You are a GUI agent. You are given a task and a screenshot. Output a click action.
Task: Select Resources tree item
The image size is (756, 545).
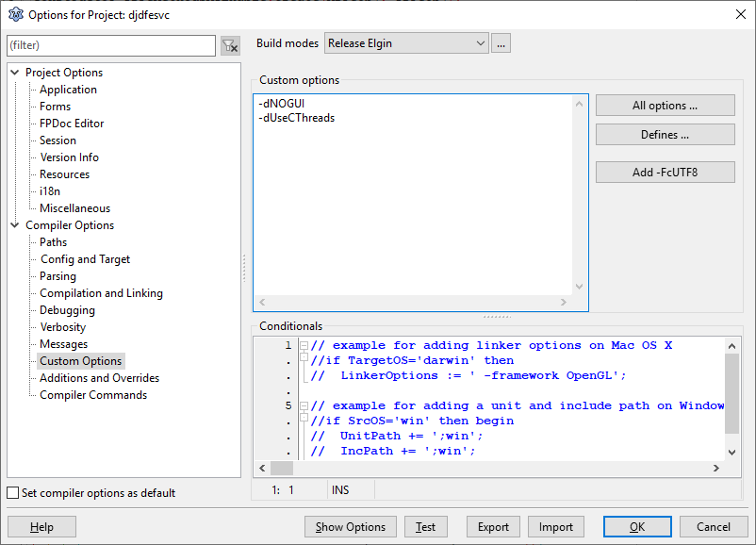pyautogui.click(x=65, y=174)
